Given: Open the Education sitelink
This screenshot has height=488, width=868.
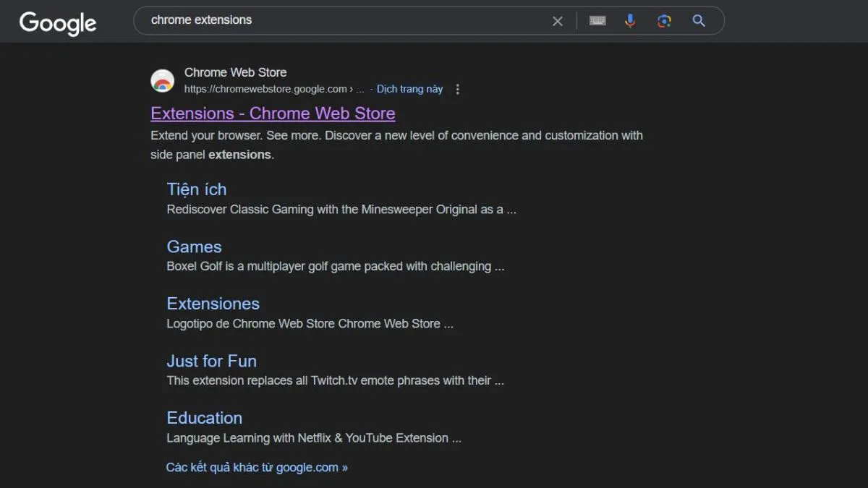Looking at the screenshot, I should pos(204,418).
